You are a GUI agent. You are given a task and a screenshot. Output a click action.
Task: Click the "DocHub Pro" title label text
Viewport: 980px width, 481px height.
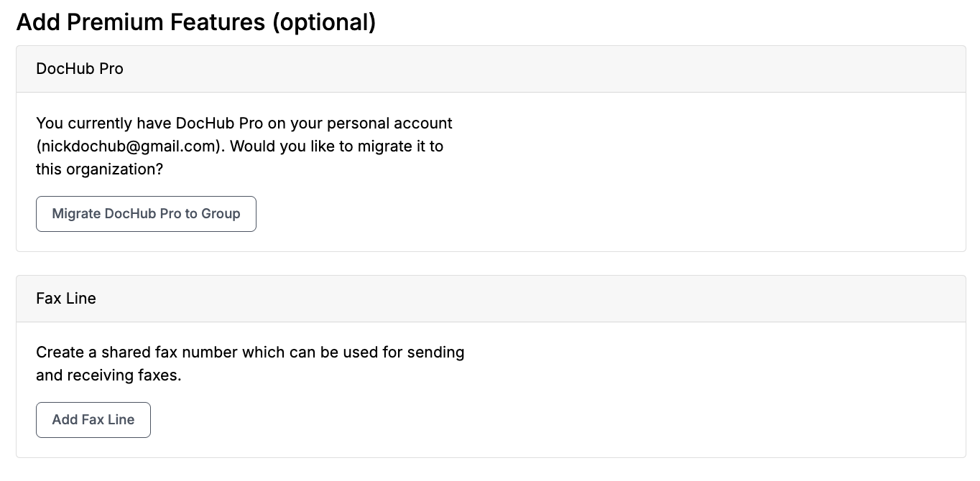[x=80, y=69]
